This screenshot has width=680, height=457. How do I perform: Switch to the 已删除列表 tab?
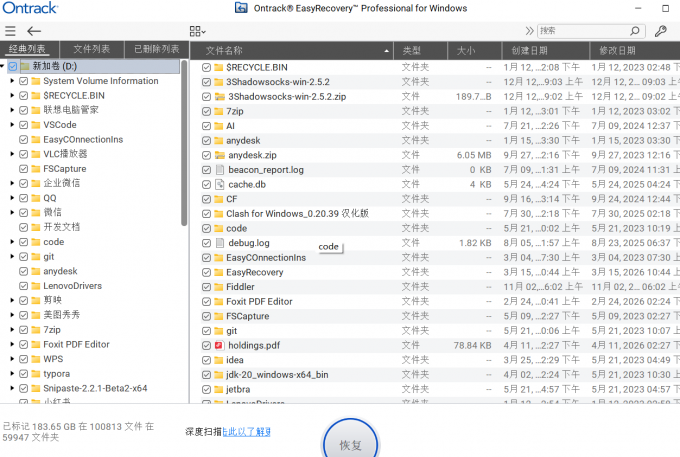click(x=157, y=49)
